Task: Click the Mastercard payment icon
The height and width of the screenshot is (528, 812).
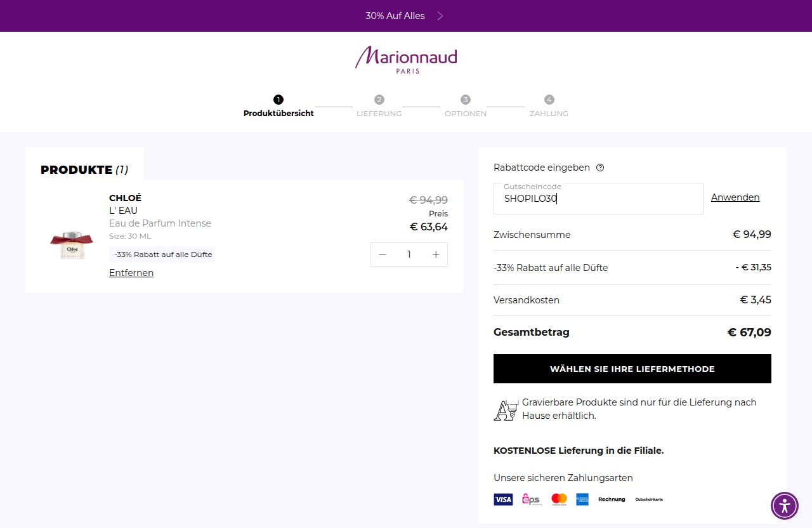Action: [559, 499]
